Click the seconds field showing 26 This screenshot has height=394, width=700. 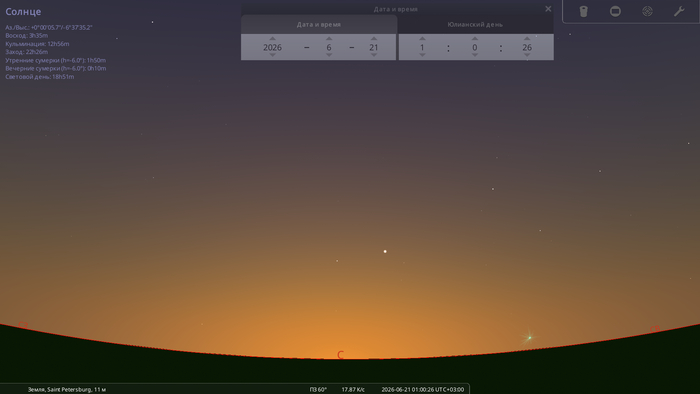(x=527, y=47)
